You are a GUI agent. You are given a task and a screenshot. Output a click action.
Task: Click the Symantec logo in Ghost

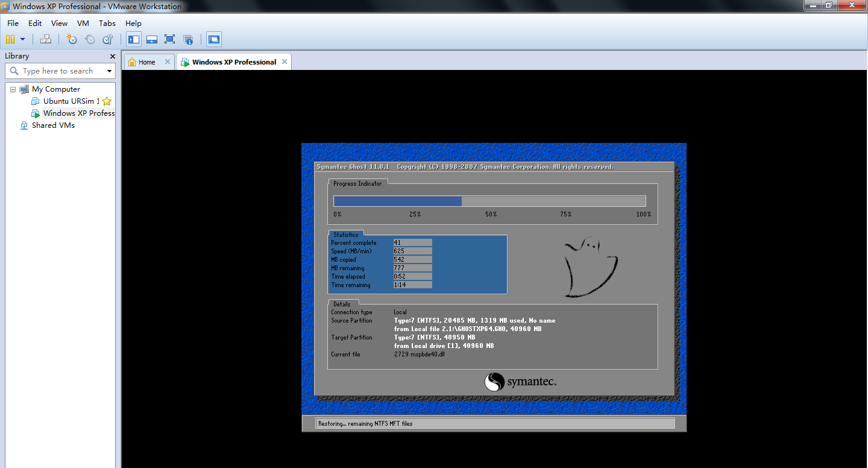(520, 382)
